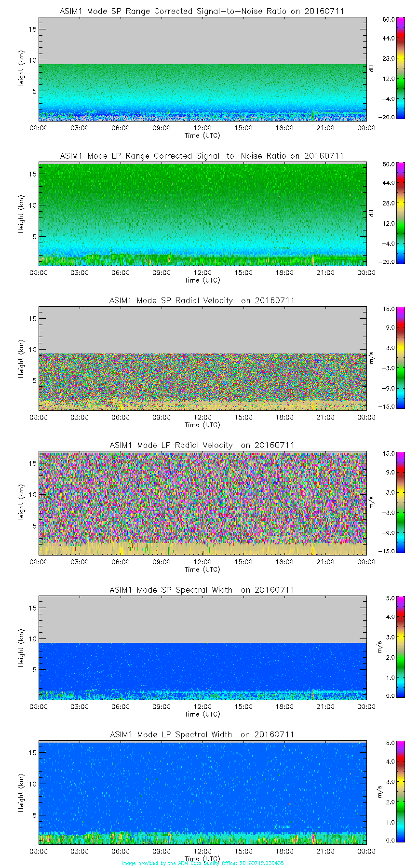405x868 pixels.
Task: Click the Mode LP Radial Velocity plot title
Action: [x=202, y=445]
